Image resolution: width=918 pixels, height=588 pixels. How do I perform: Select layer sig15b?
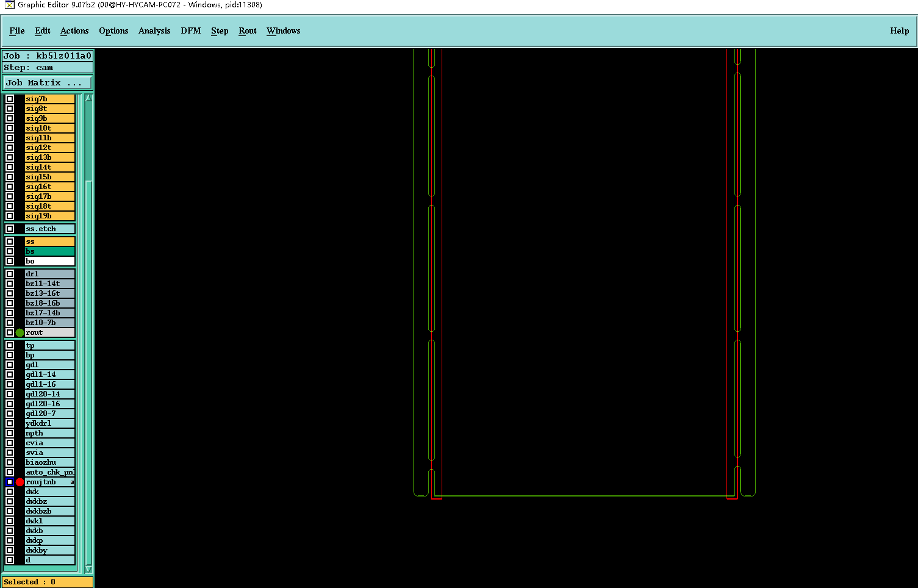49,177
